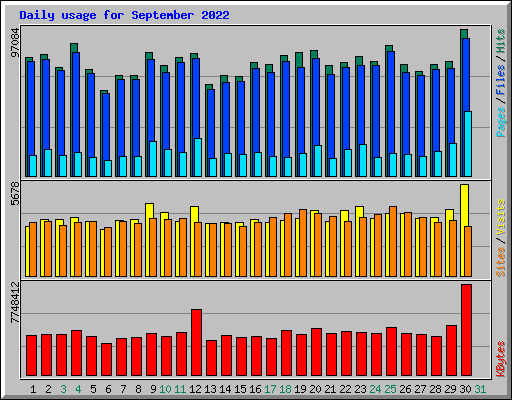Click the day 9 axis label

coord(153,389)
